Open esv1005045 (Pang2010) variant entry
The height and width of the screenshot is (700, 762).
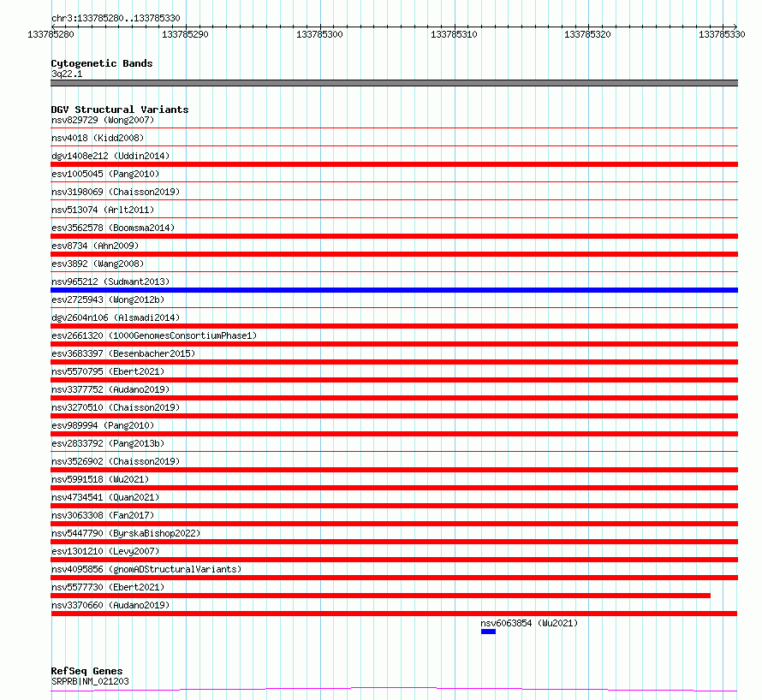click(x=105, y=174)
